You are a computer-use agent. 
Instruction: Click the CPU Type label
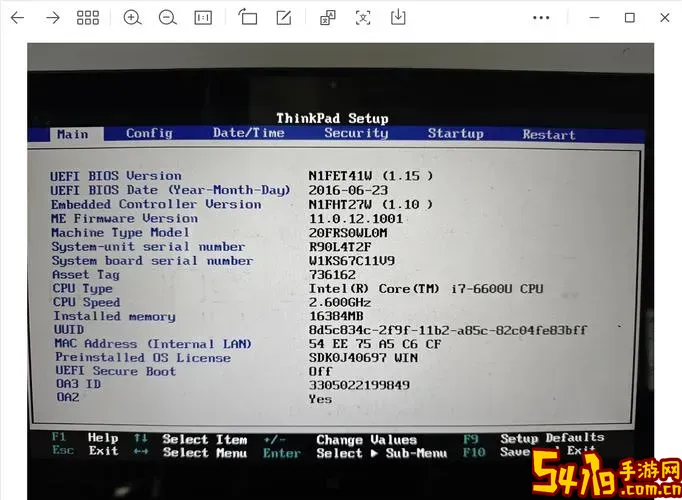(83, 289)
